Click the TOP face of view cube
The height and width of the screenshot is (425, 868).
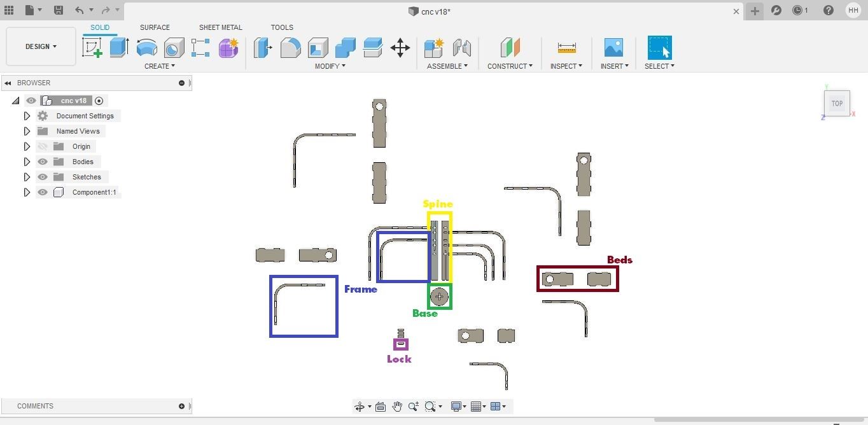point(837,103)
